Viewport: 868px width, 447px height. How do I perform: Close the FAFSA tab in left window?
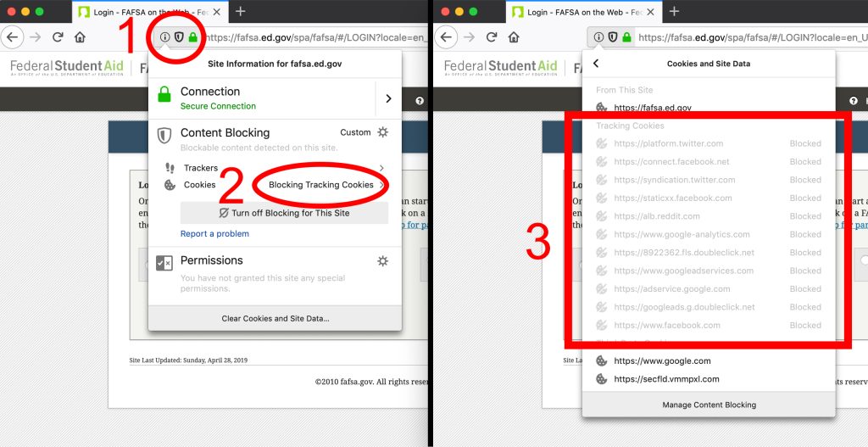point(217,12)
